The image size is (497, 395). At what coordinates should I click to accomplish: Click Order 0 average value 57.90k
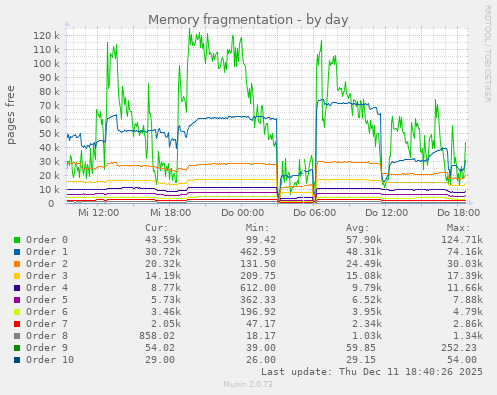tap(364, 240)
